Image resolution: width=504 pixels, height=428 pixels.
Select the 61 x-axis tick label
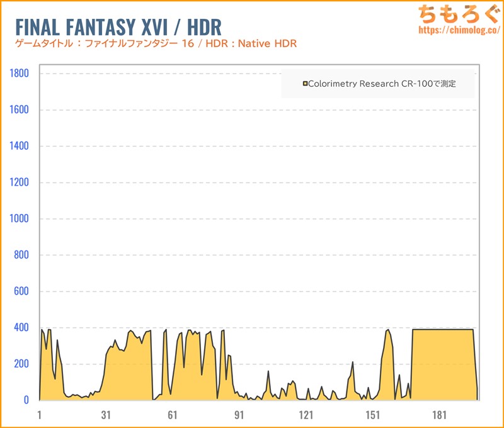coord(173,415)
